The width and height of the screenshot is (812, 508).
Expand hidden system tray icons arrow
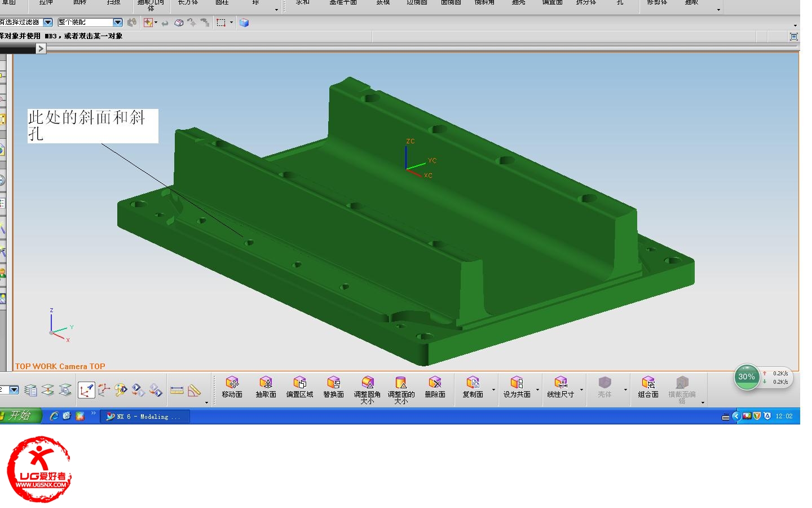coord(736,416)
